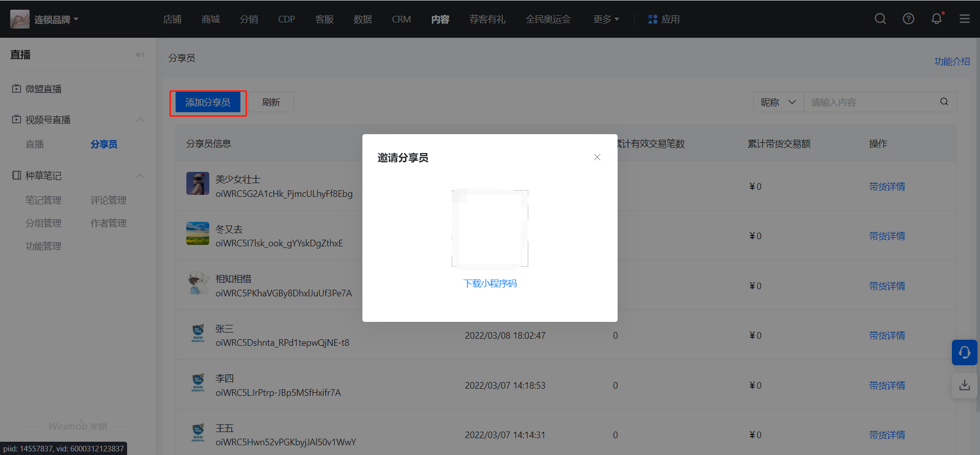Open the 分销 menu
Viewport: 980px width, 455px height.
(x=249, y=19)
